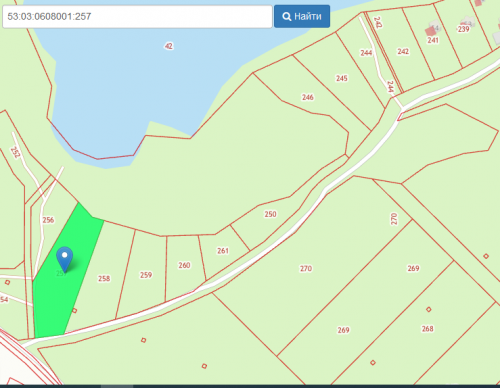Select parcel labeled 245
The width and height of the screenshot is (500, 388).
(x=342, y=78)
